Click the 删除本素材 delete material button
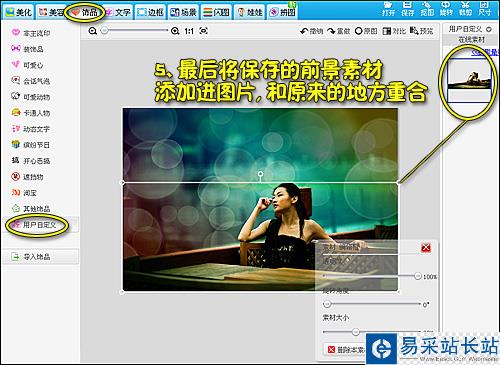The image size is (500, 365). tap(345, 350)
